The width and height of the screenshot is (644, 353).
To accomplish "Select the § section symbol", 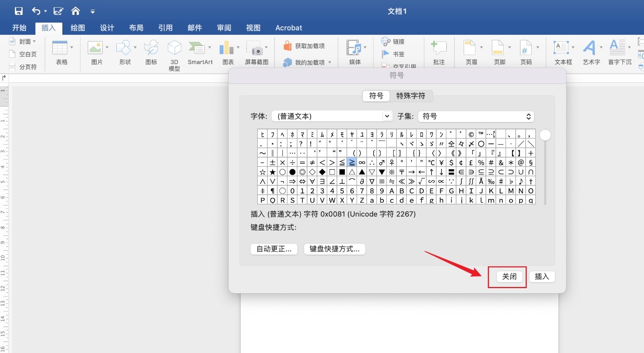I will (530, 162).
